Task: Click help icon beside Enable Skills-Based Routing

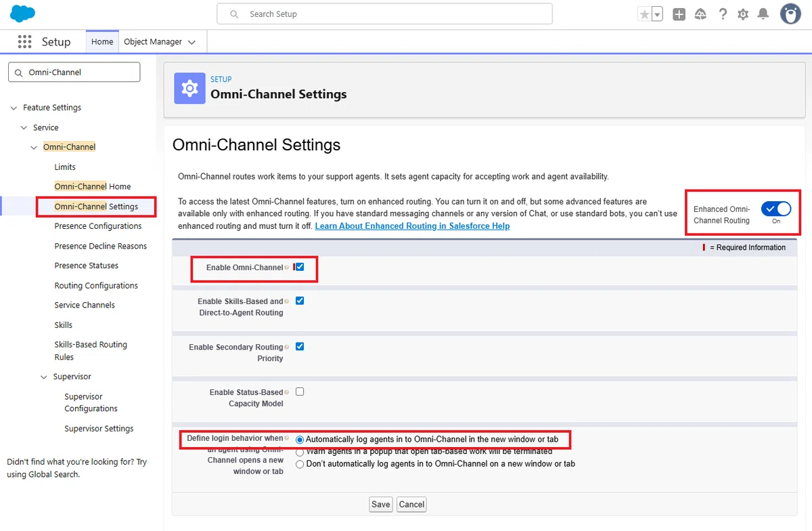Action: [x=286, y=301]
